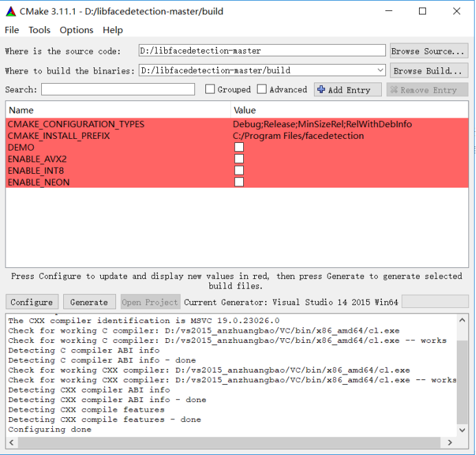Enable the ENABLE_NEON checkbox
The image size is (476, 455).
pos(239,182)
